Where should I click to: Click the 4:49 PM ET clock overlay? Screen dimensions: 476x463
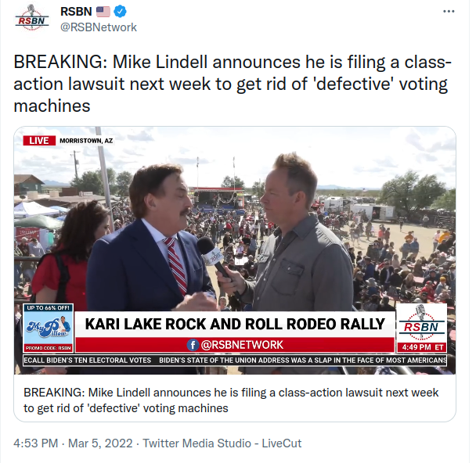click(x=422, y=347)
